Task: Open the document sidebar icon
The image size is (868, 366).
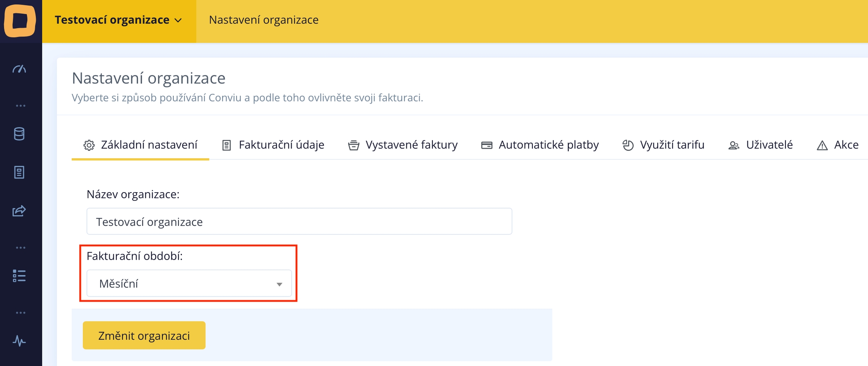Action: coord(19,172)
